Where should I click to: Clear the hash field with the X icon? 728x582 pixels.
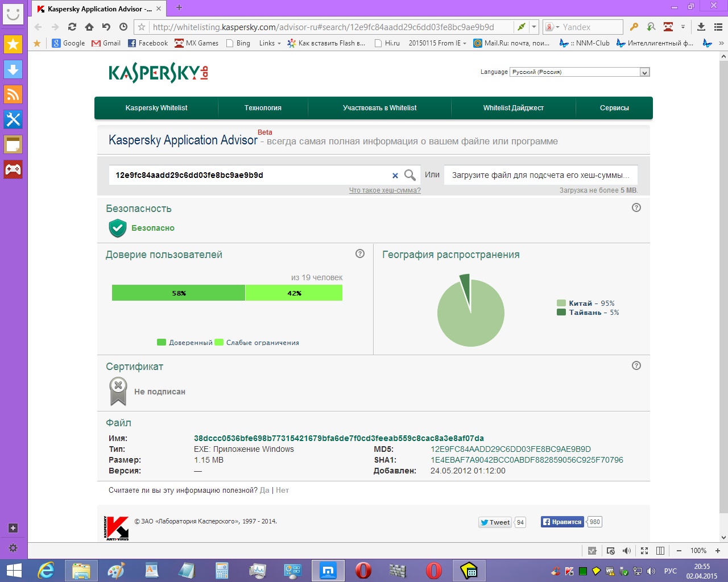point(395,176)
